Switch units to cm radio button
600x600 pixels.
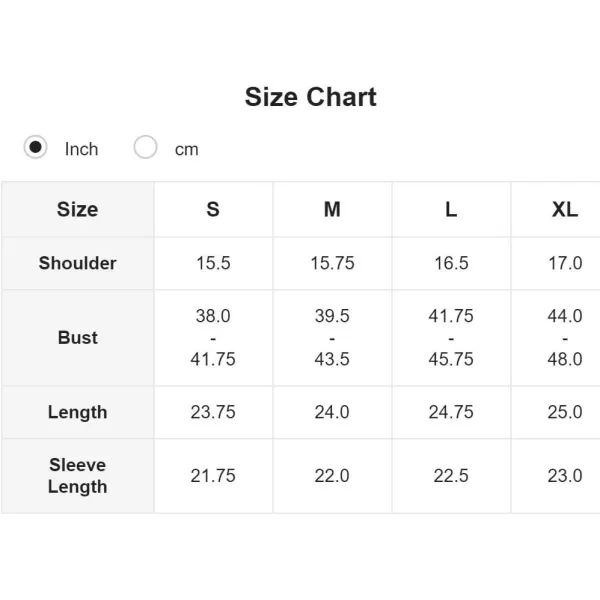145,147
